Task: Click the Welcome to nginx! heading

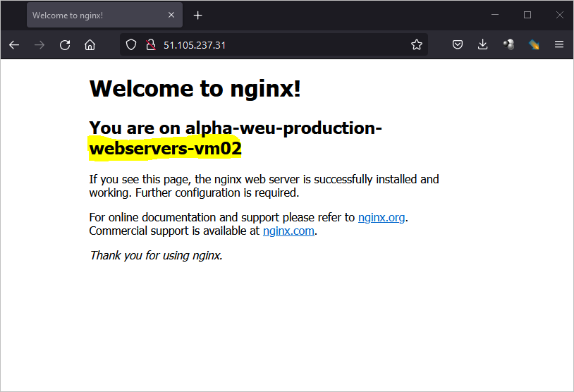Action: coord(195,89)
